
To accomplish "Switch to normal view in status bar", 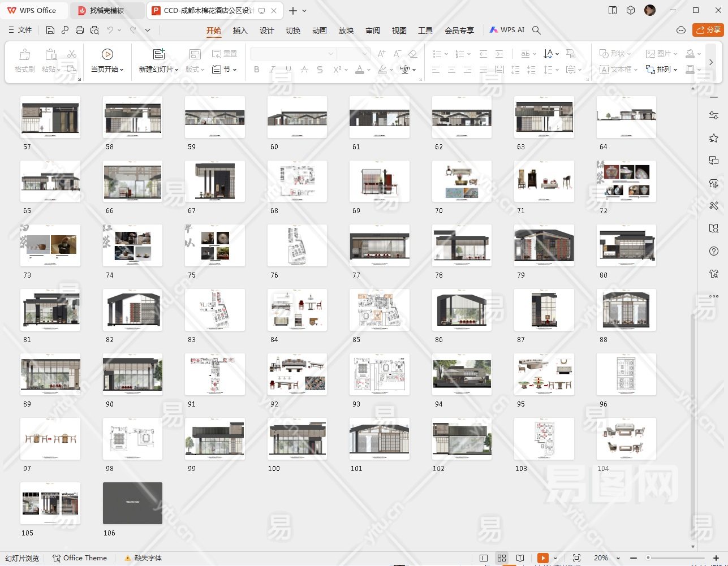I will (x=484, y=558).
